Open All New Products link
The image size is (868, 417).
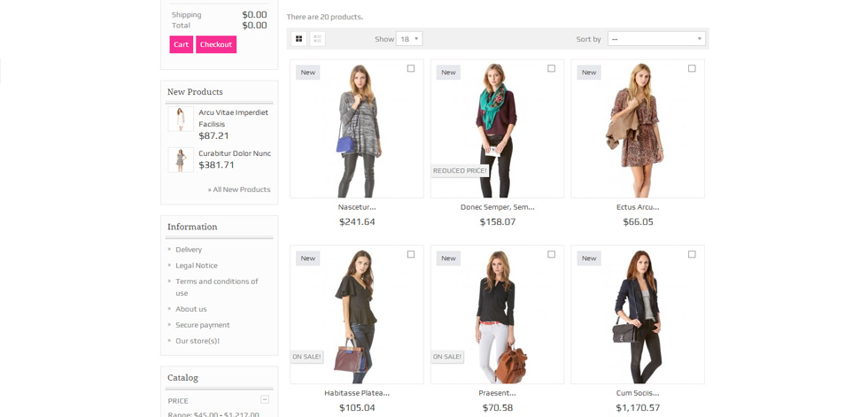(239, 189)
